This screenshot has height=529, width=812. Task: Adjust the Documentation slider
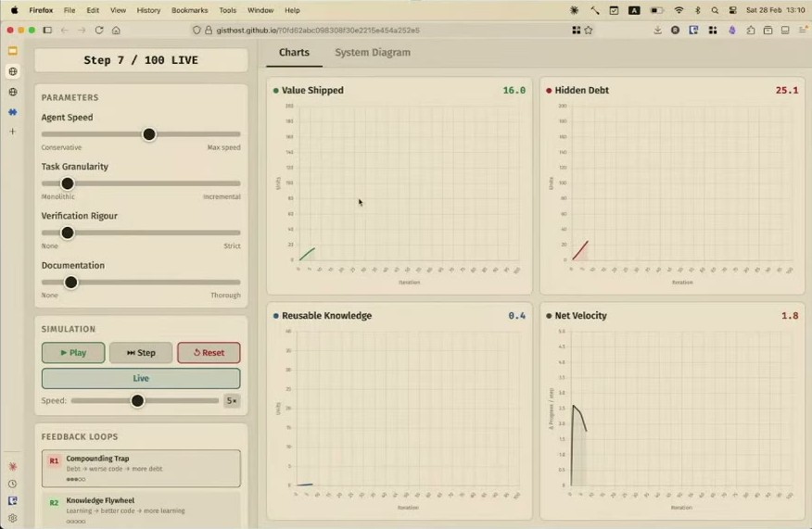[x=71, y=282]
